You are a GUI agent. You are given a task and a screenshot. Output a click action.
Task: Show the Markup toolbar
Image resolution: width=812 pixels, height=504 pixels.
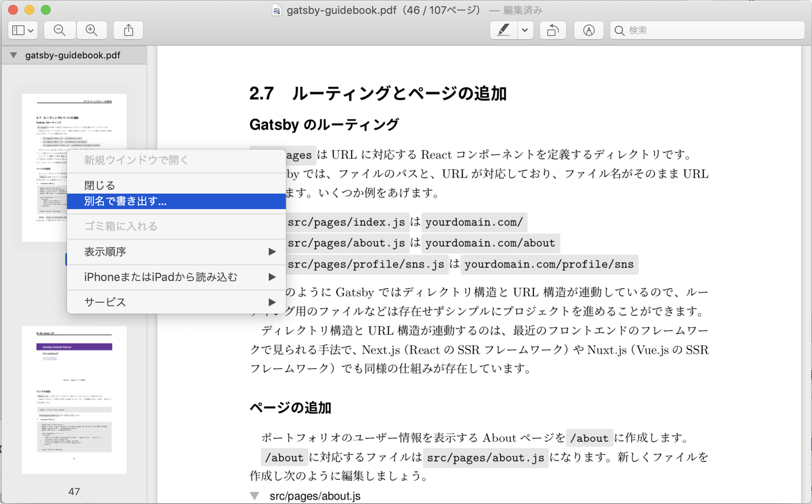[589, 30]
